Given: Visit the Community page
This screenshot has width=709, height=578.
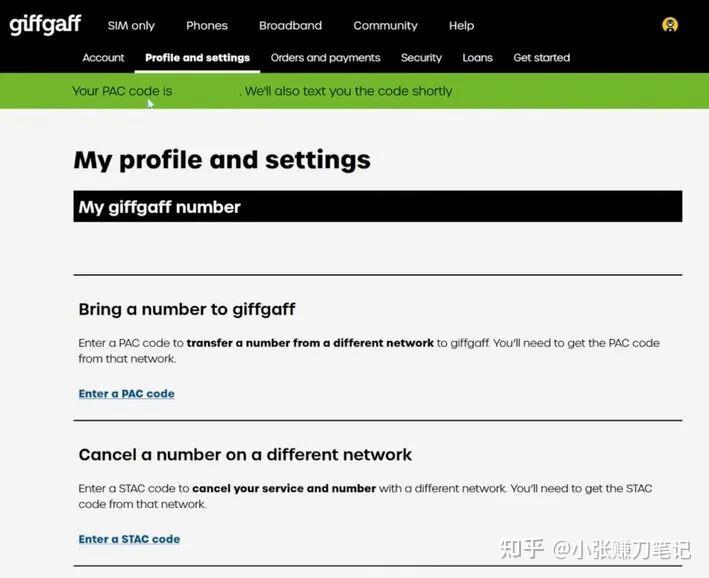Looking at the screenshot, I should pos(385,26).
